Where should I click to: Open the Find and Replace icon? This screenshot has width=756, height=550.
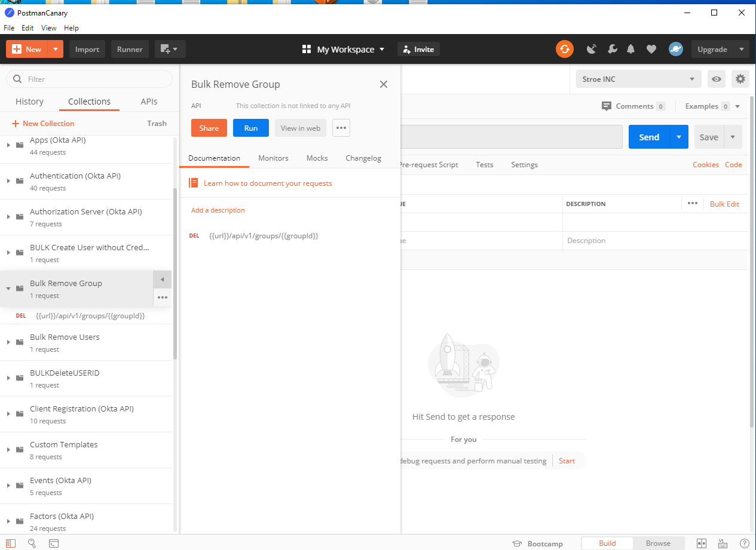pyautogui.click(x=32, y=543)
